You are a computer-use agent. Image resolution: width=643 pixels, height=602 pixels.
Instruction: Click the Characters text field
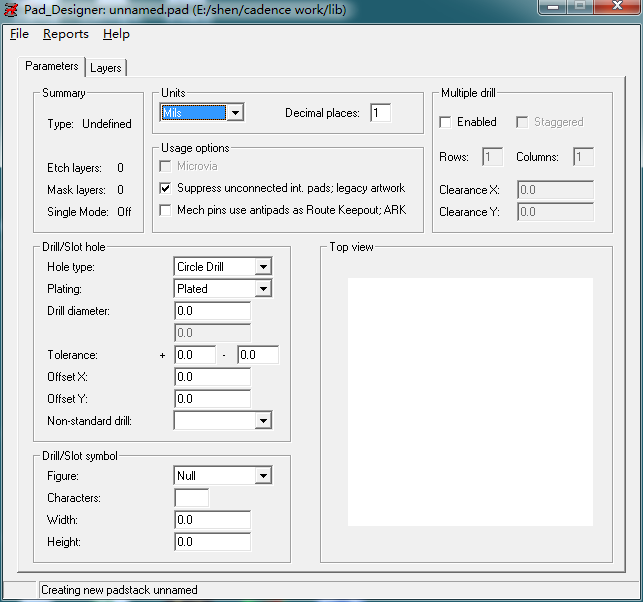191,498
